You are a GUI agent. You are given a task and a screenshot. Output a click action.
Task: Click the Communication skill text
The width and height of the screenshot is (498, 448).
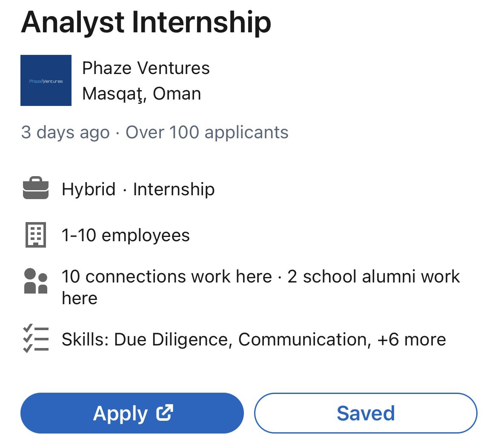tap(303, 340)
